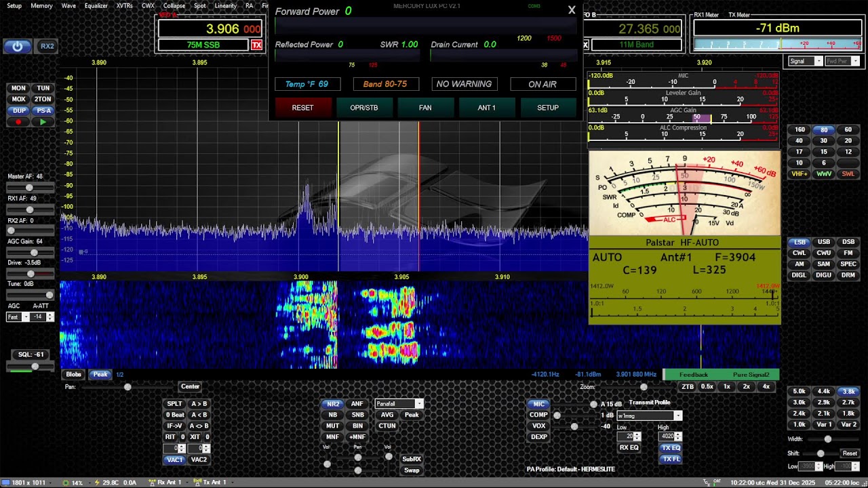Click the display size icon in status bar
Screen dimensions: 868x488
[x=6, y=483]
